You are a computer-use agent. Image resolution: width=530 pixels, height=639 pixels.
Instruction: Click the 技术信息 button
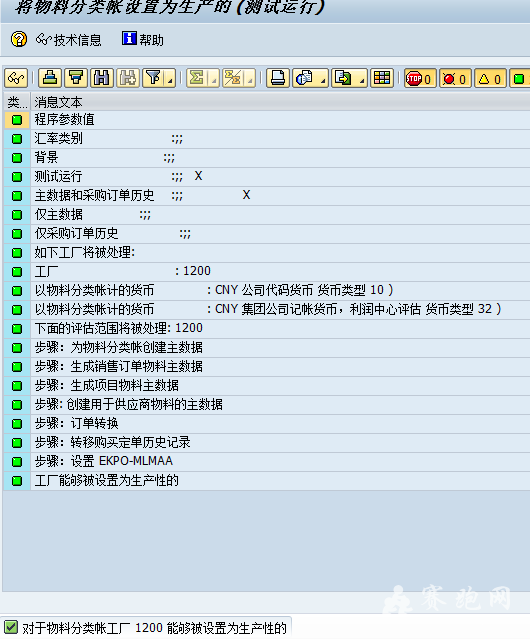tap(69, 40)
